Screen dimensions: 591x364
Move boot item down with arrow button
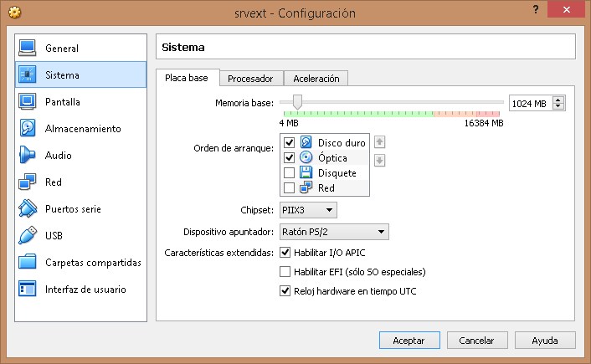click(379, 160)
